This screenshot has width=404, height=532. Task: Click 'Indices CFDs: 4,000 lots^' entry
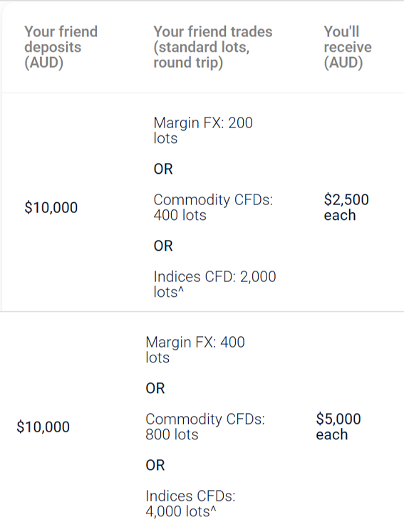[190, 504]
